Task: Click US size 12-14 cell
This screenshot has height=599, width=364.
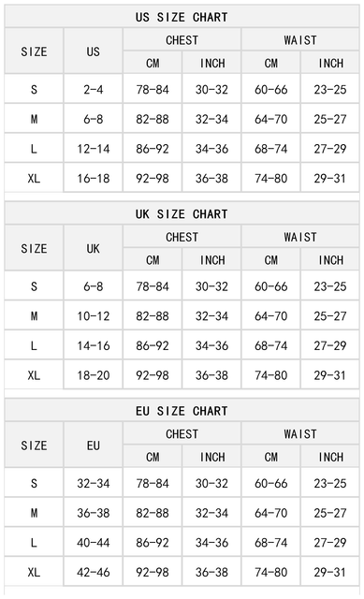Action: [x=94, y=149]
